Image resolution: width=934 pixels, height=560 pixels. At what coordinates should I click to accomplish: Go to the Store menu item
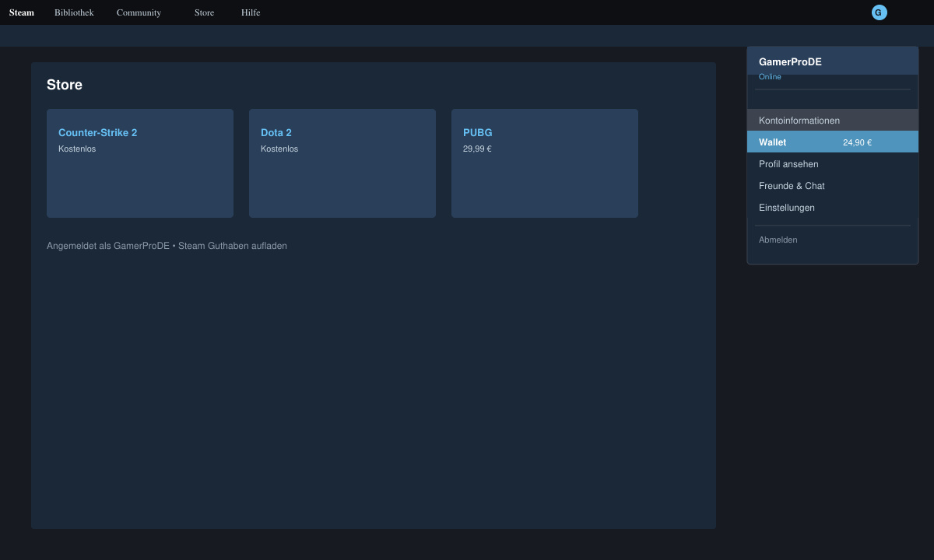204,12
